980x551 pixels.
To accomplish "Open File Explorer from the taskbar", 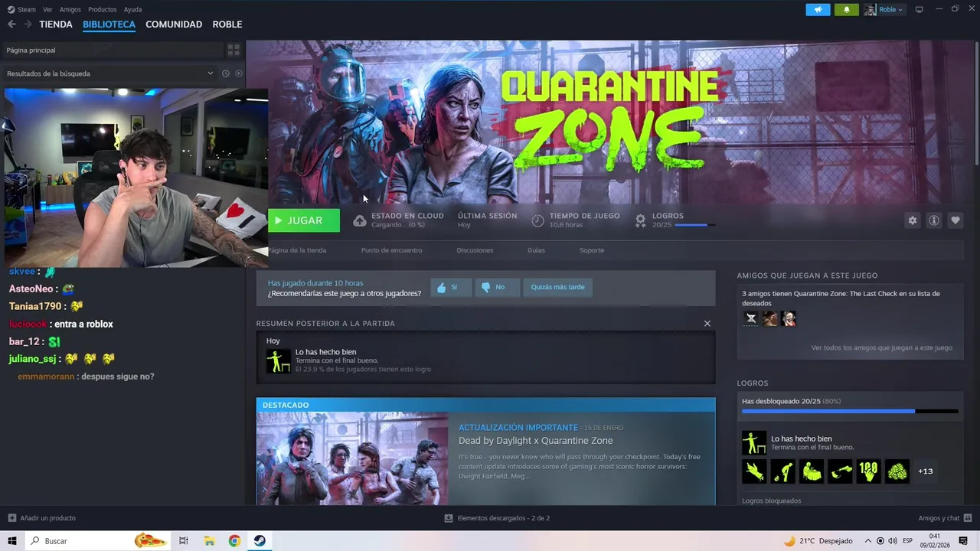I will coord(209,541).
